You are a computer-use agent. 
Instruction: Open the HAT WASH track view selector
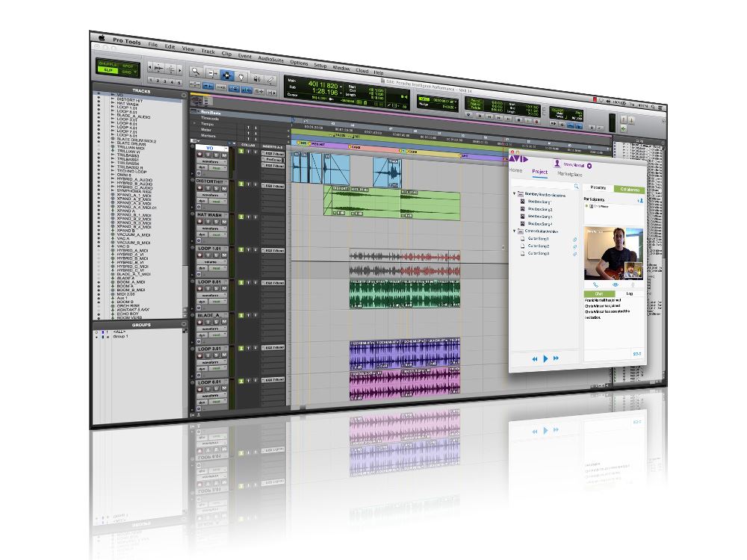211,228
